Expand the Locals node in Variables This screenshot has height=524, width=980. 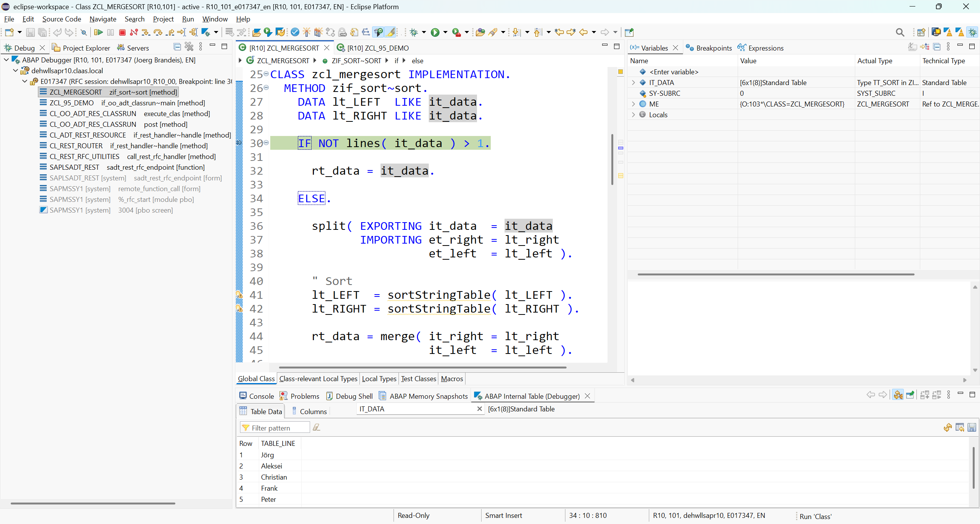point(634,115)
